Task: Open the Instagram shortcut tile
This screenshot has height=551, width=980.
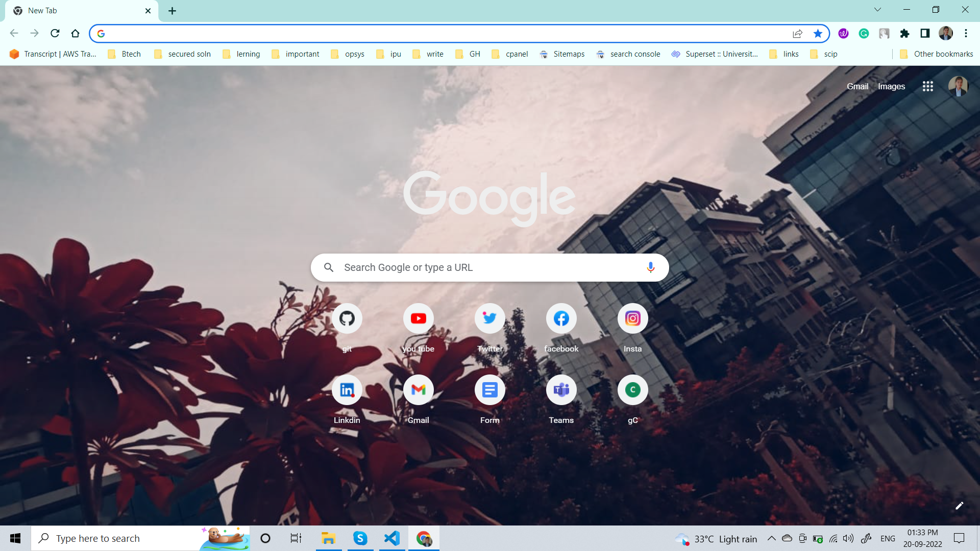Action: point(632,319)
